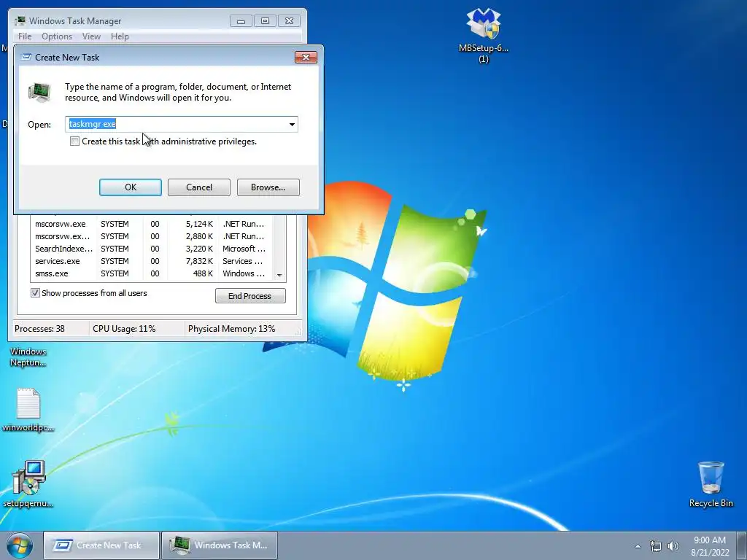Click Windows Task M... taskbar button
This screenshot has height=560, width=747.
pyautogui.click(x=219, y=545)
